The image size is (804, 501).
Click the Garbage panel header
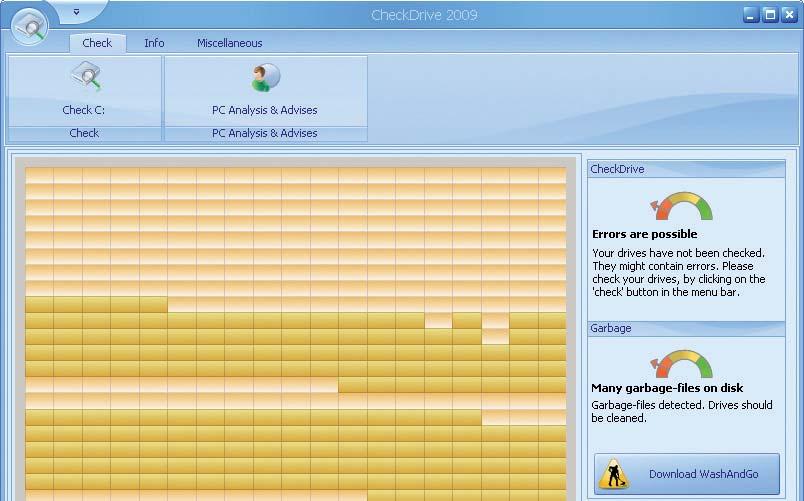(x=686, y=328)
